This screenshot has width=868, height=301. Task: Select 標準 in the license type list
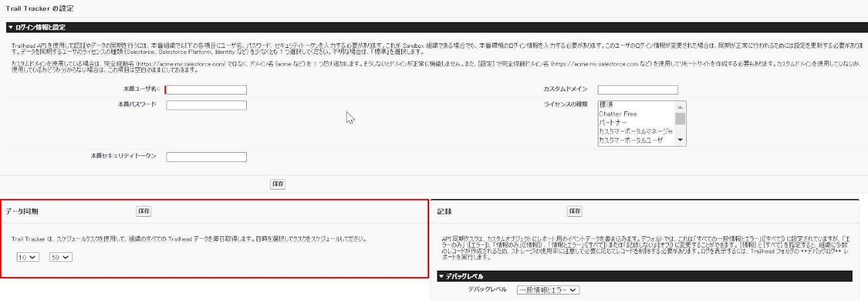pos(636,105)
